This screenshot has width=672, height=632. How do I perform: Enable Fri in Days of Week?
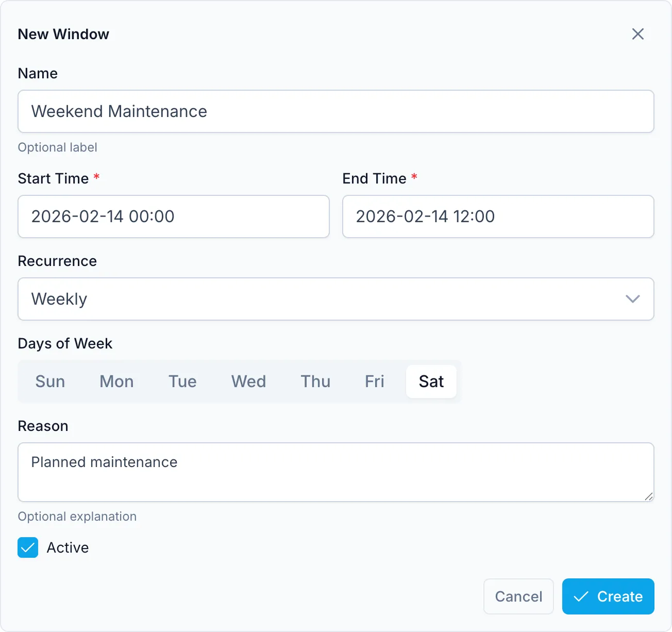(375, 381)
